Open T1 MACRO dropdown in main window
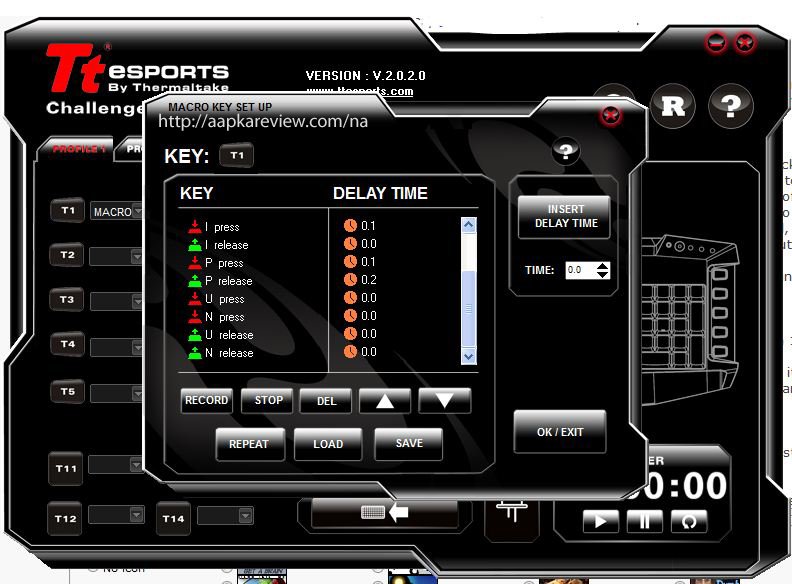This screenshot has width=792, height=584. (x=117, y=212)
